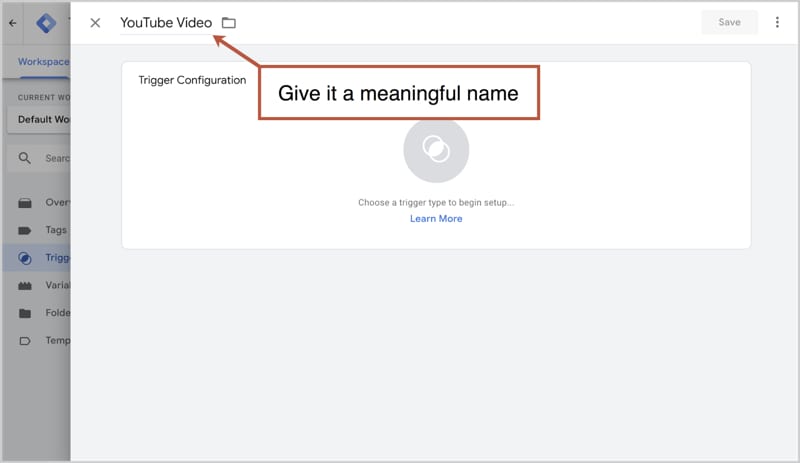The height and width of the screenshot is (463, 800).
Task: Click the search magnifier icon in sidebar
Action: pyautogui.click(x=24, y=158)
